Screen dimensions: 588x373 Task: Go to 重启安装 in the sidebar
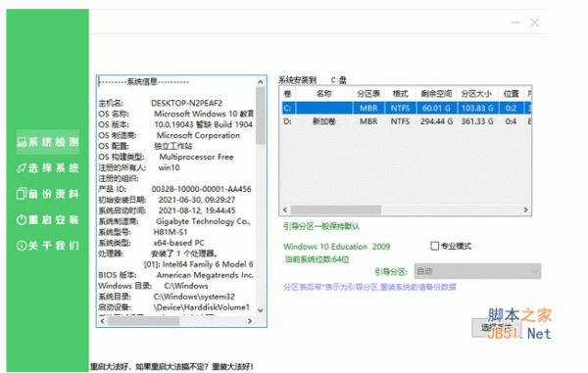48,219
